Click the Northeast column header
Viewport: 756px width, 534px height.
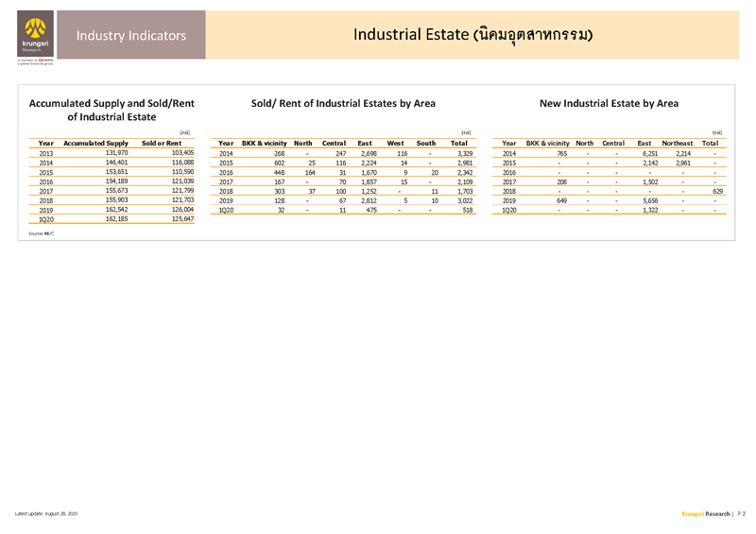[x=678, y=142]
